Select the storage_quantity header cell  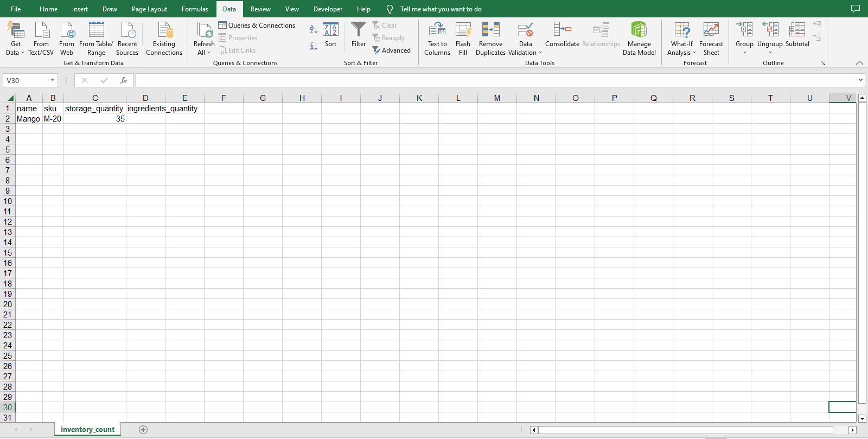pos(95,109)
